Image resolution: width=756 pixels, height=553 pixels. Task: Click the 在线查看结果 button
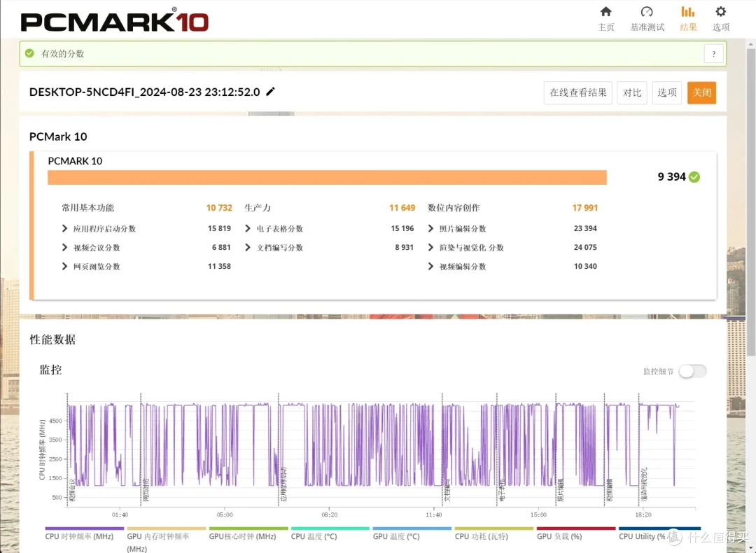[577, 92]
